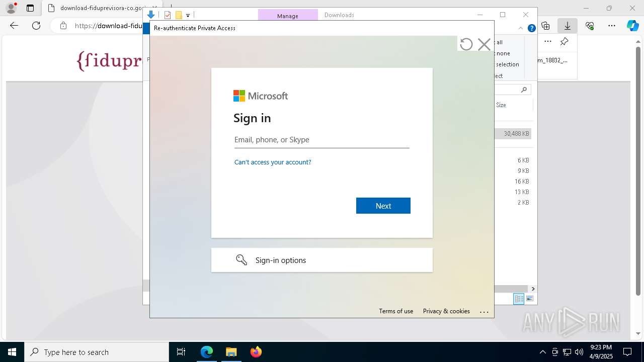Open the Edge profile icon
The height and width of the screenshot is (362, 644).
pos(11,8)
